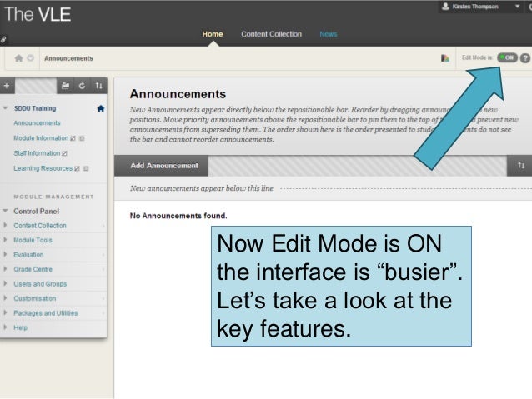This screenshot has width=532, height=399.
Task: Open the Learning Resources link
Action: (43, 168)
